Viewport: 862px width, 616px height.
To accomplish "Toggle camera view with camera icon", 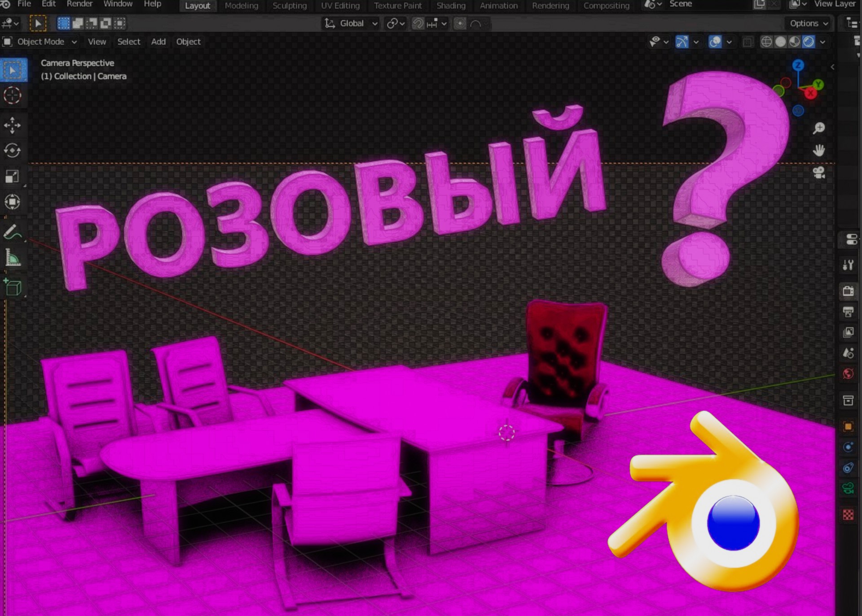I will coord(819,173).
